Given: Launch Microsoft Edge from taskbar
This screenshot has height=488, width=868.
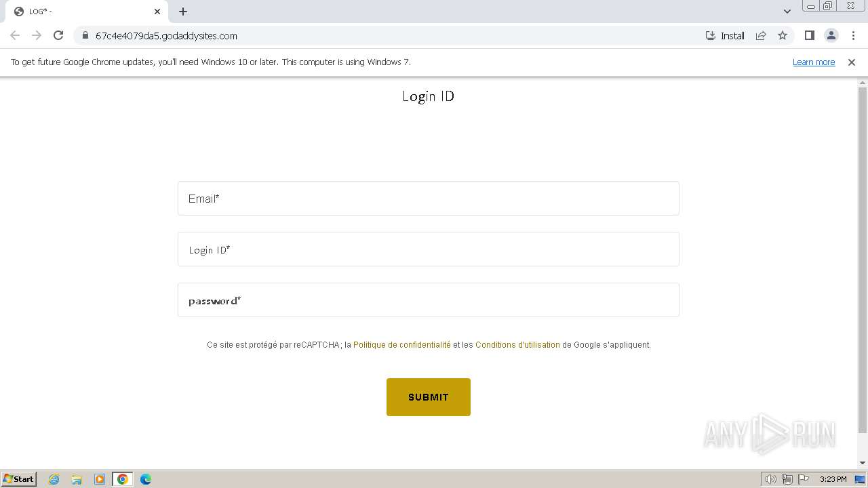Looking at the screenshot, I should point(146,479).
